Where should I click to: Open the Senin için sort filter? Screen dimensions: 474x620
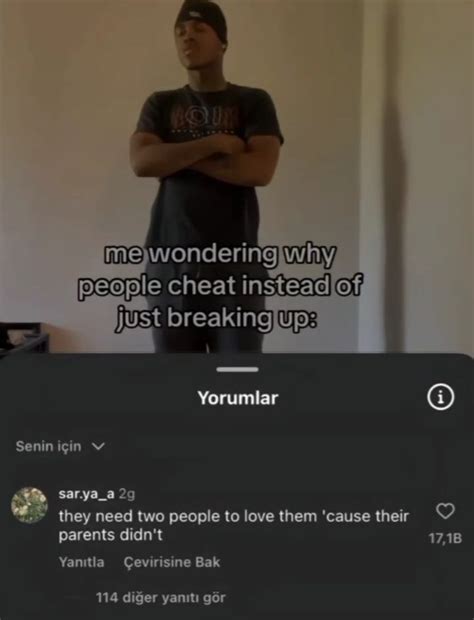pyautogui.click(x=60, y=446)
